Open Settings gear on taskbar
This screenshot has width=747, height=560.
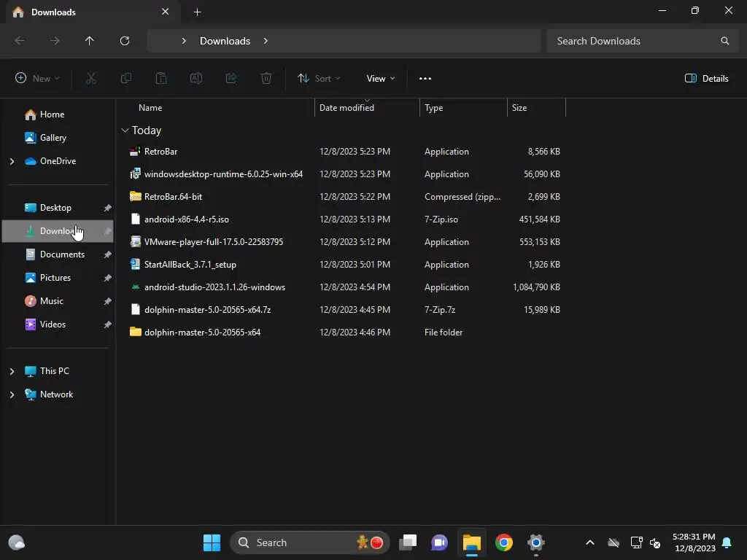coord(535,542)
